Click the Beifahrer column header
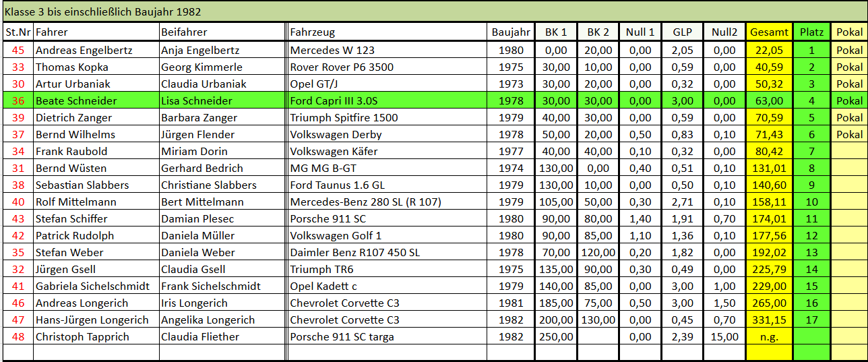This screenshot has width=868, height=362. 184,32
